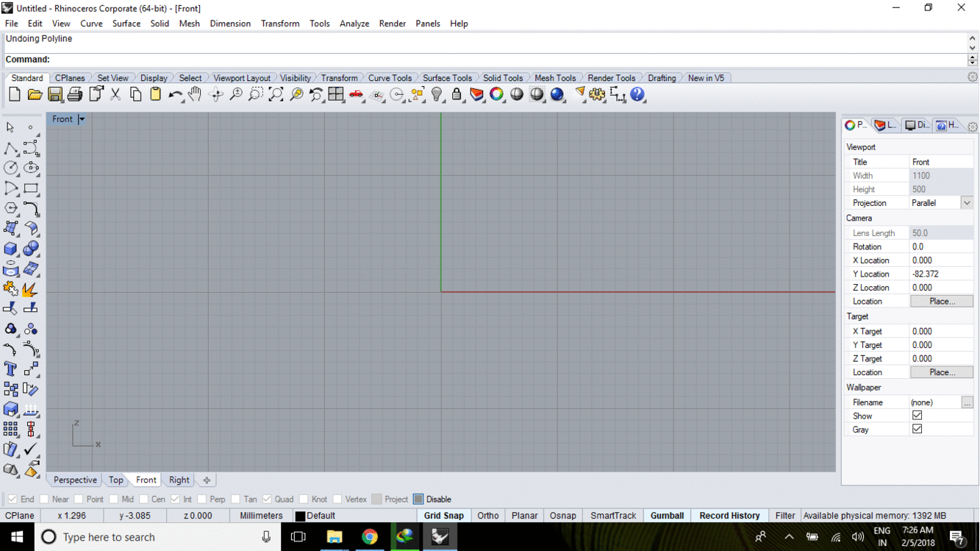Viewport: 980px width, 551px height.
Task: Activate the Pan hand tool
Action: click(195, 94)
